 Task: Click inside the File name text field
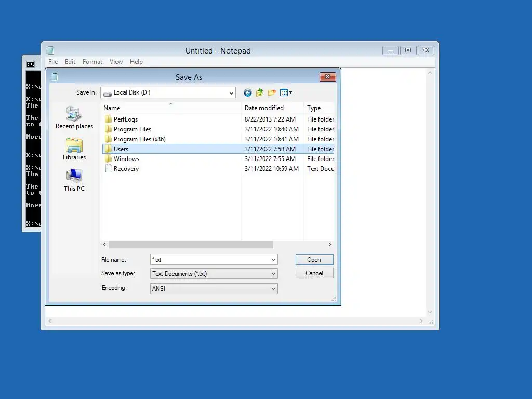click(210, 260)
